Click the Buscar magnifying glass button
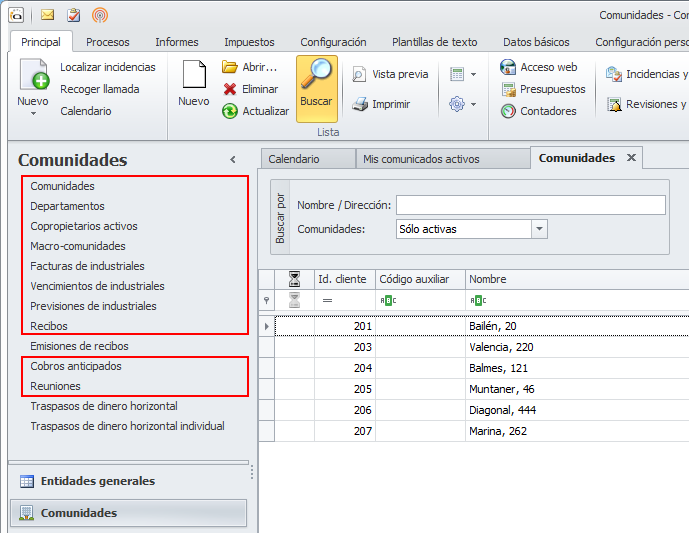689x533 pixels. coord(317,88)
